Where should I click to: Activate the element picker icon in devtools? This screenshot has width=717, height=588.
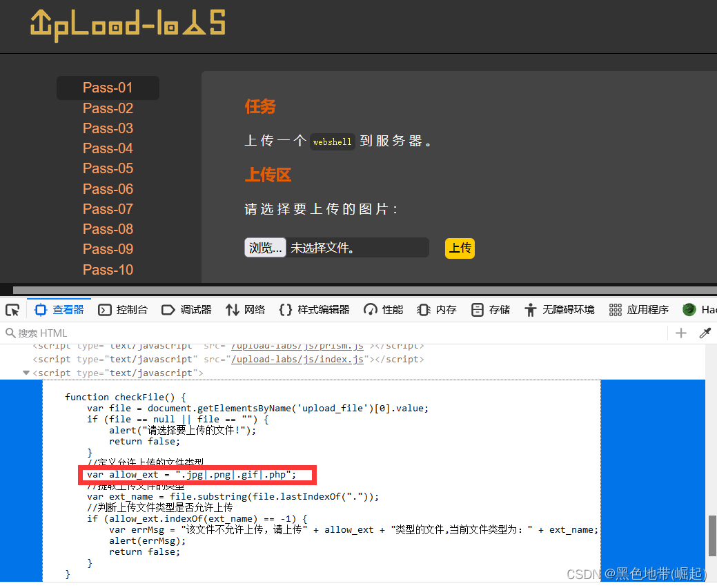(12, 310)
